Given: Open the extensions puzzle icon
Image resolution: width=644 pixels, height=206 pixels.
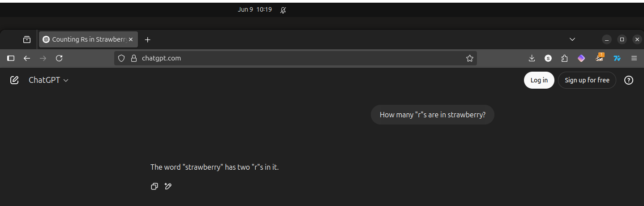Looking at the screenshot, I should coord(564,58).
